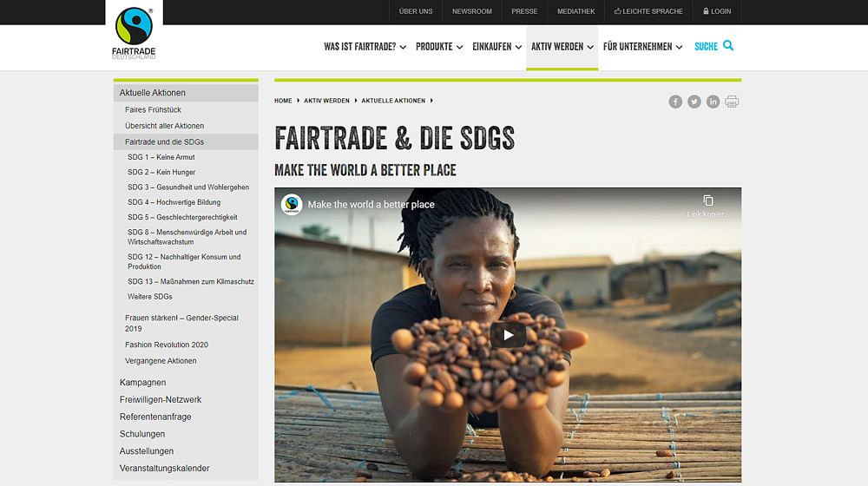
Task: Open Veranstaltungskalender in sidebar
Action: pyautogui.click(x=164, y=469)
